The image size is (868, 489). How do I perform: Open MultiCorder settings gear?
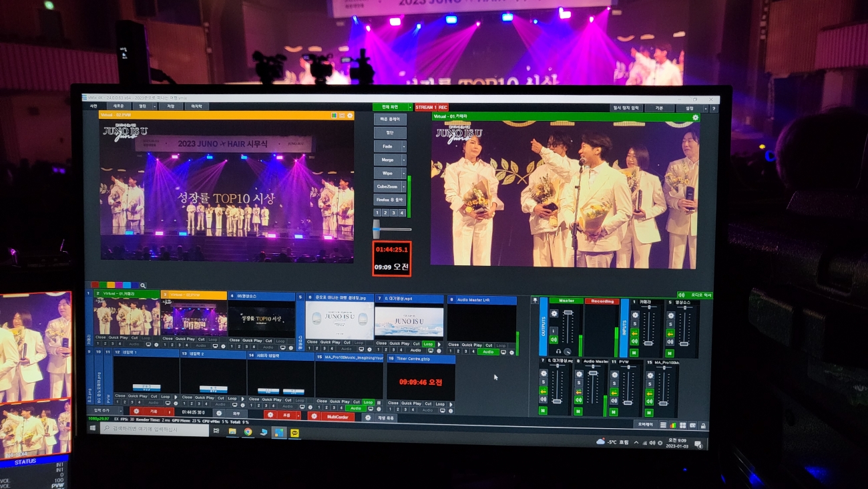point(314,416)
